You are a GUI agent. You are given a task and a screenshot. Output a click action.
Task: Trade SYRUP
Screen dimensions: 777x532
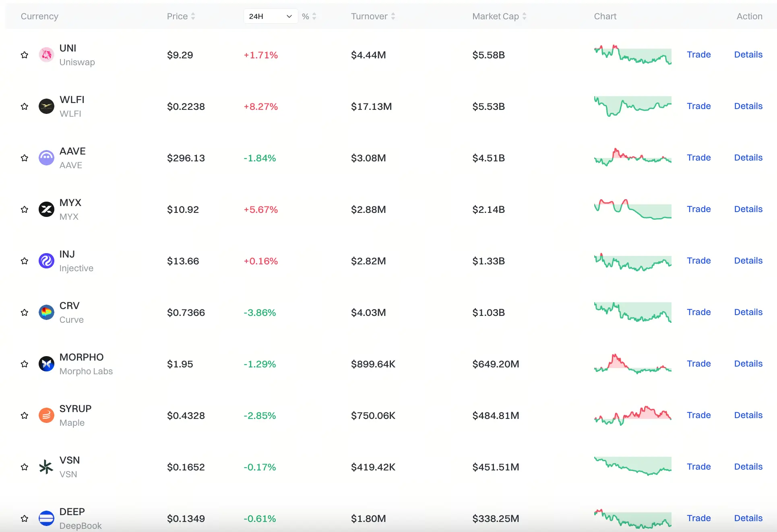[698, 415]
